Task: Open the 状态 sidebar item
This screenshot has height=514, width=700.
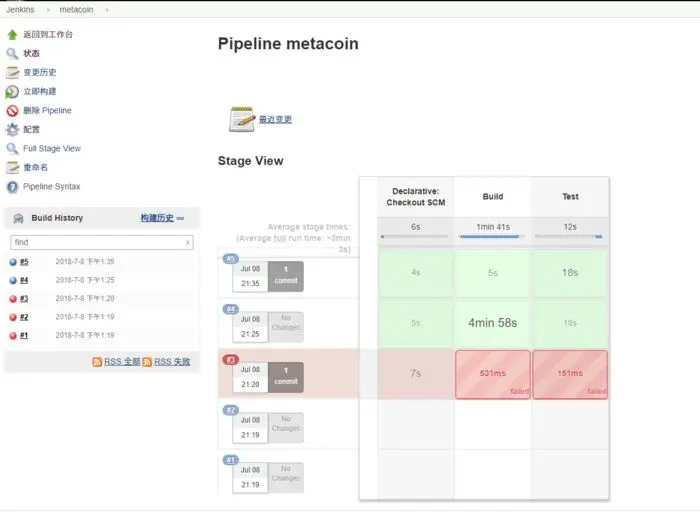Action: (x=31, y=54)
